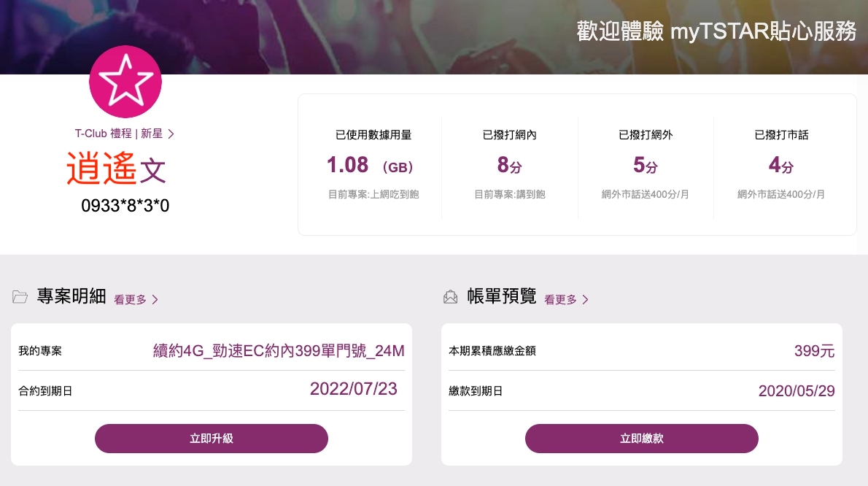Click the user name 逍遙文
The width and height of the screenshot is (868, 486).
117,170
